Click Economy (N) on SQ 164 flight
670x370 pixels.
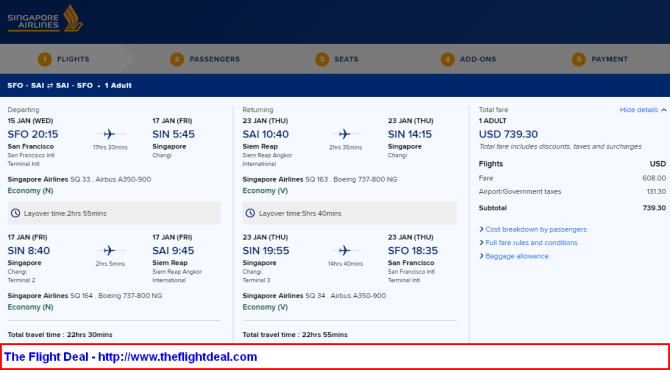pos(30,307)
